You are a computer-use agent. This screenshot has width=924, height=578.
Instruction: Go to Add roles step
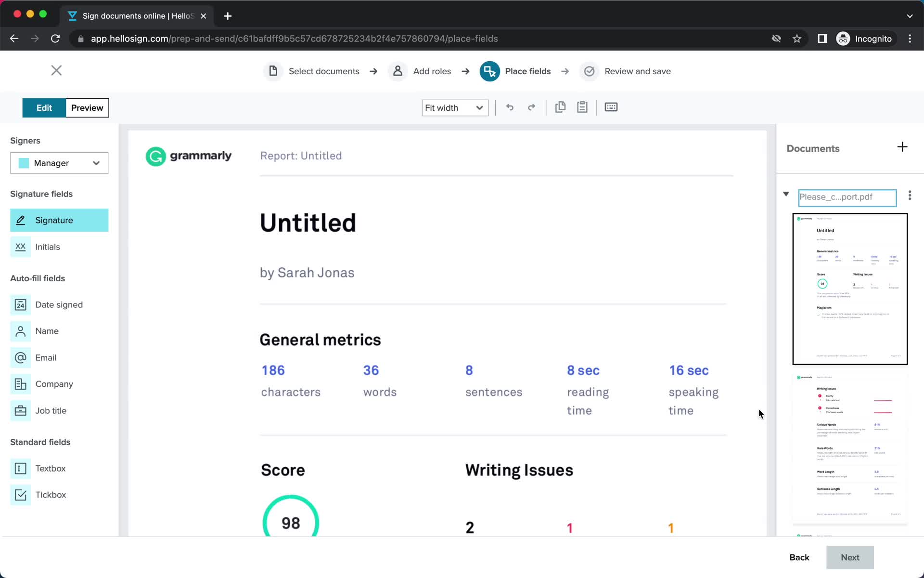coord(432,71)
